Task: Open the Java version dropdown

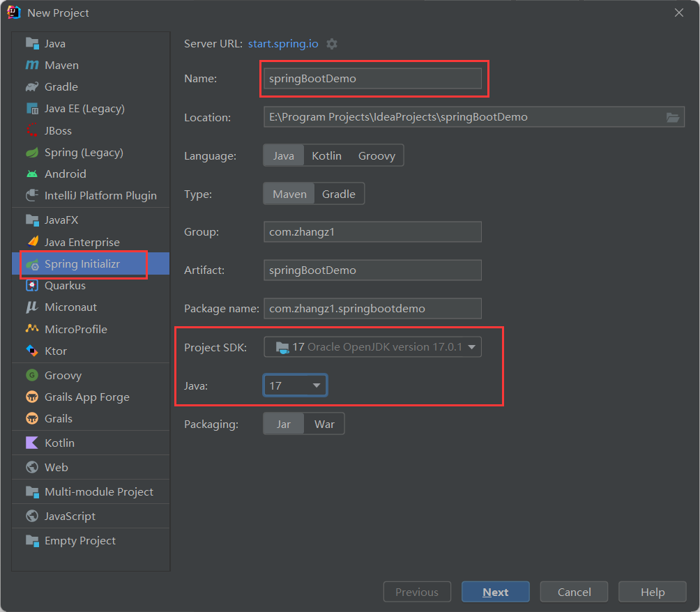Action: pos(294,385)
